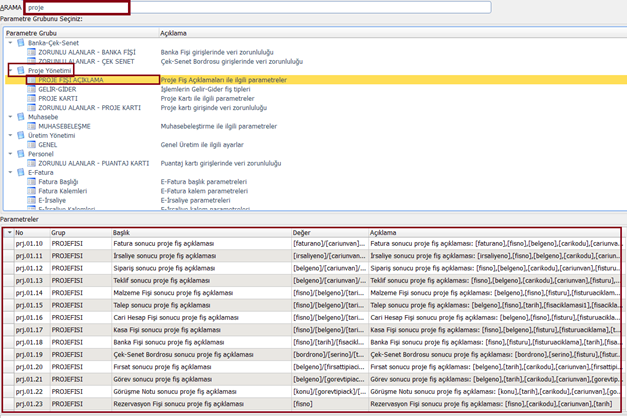
Task: Click the icon beside PROJE KARTI
Action: tap(32, 98)
